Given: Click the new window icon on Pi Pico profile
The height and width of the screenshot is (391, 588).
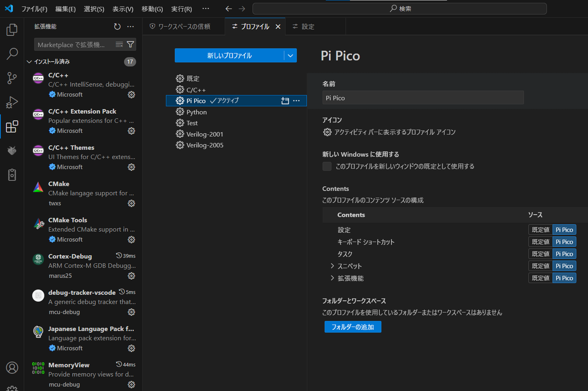Looking at the screenshot, I should (x=285, y=100).
